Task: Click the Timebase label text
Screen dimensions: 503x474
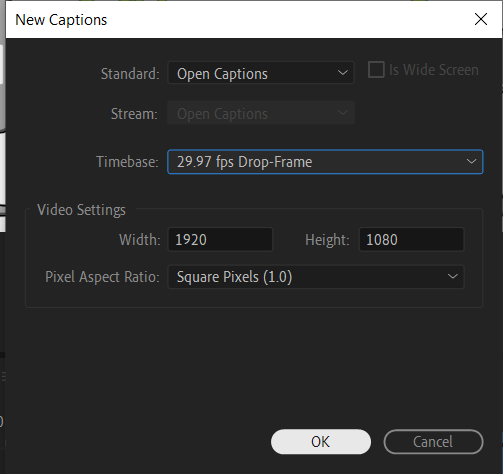Action: (127, 162)
